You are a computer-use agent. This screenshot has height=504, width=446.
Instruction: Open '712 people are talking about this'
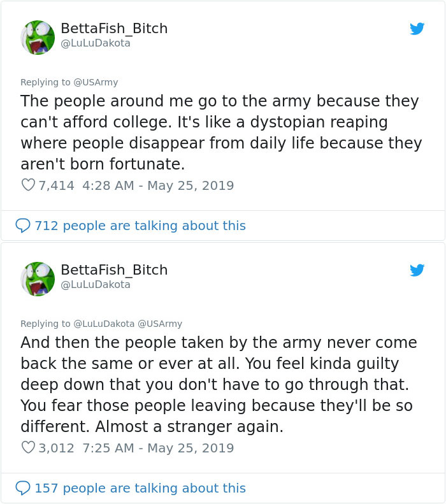(140, 226)
